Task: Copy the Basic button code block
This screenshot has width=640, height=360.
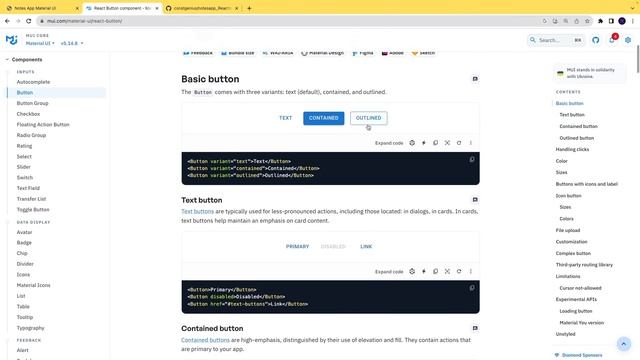Action: (x=472, y=160)
